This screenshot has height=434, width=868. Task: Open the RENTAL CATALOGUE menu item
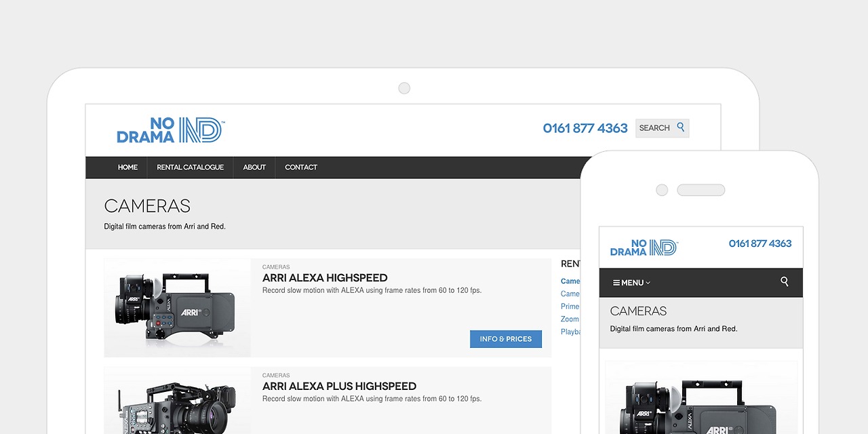[190, 167]
